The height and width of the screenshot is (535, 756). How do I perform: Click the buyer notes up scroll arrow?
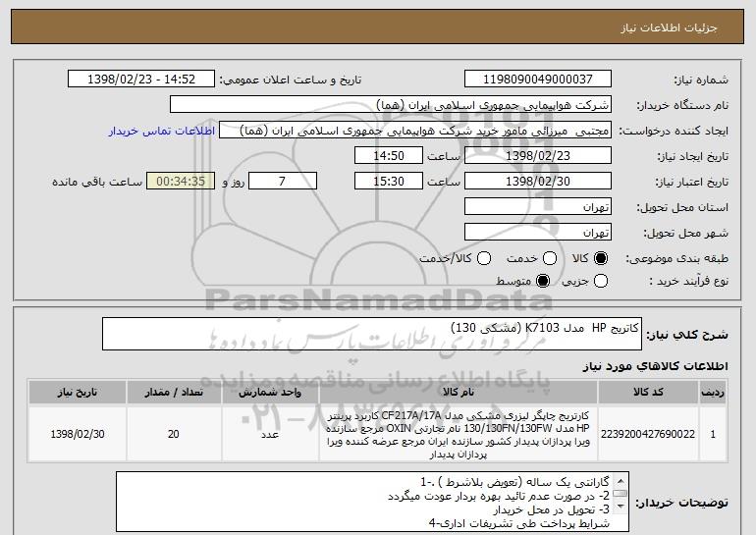(621, 481)
